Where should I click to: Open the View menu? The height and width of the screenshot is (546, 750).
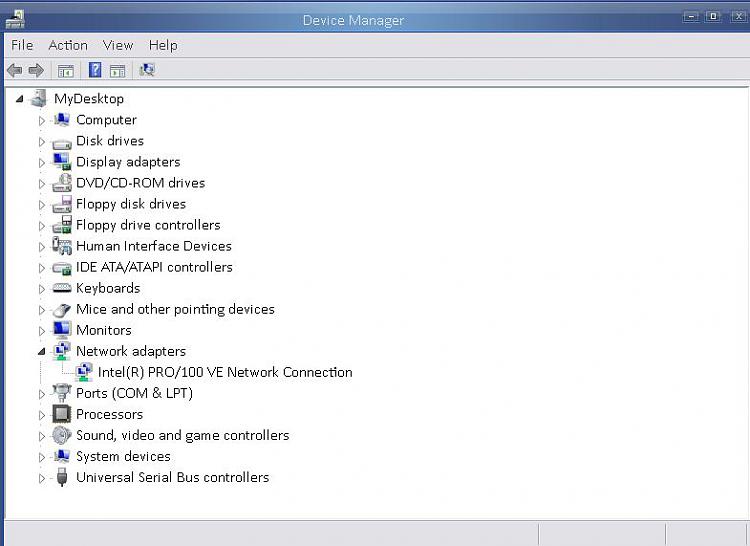click(x=118, y=45)
